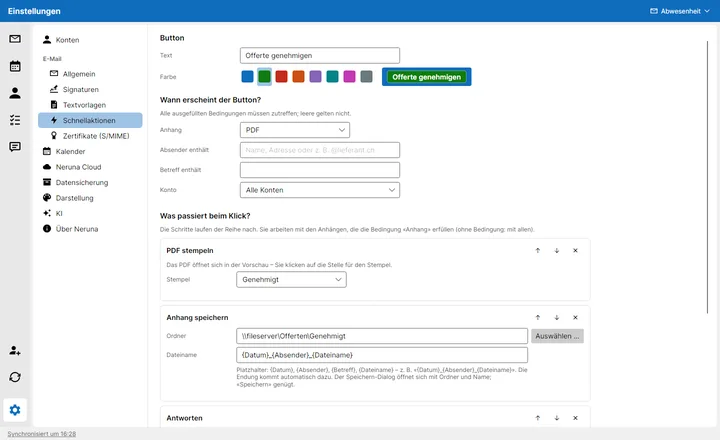Open Allgemein e-mail settings
Image resolution: width=720 pixels, height=440 pixels.
pos(90,74)
